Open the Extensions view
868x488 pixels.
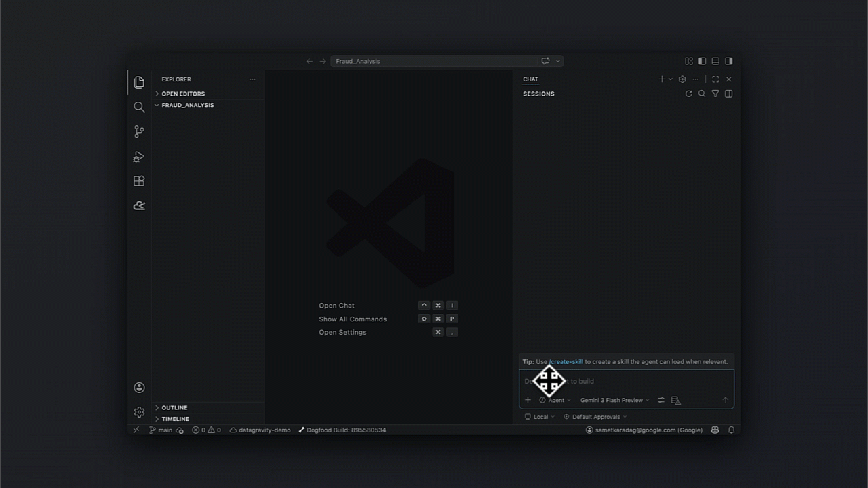coord(139,181)
